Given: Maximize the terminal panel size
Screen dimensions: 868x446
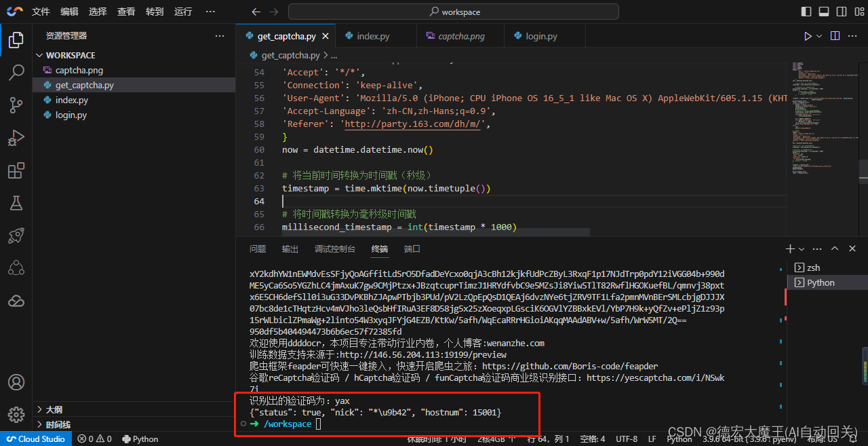Looking at the screenshot, I should coord(835,249).
